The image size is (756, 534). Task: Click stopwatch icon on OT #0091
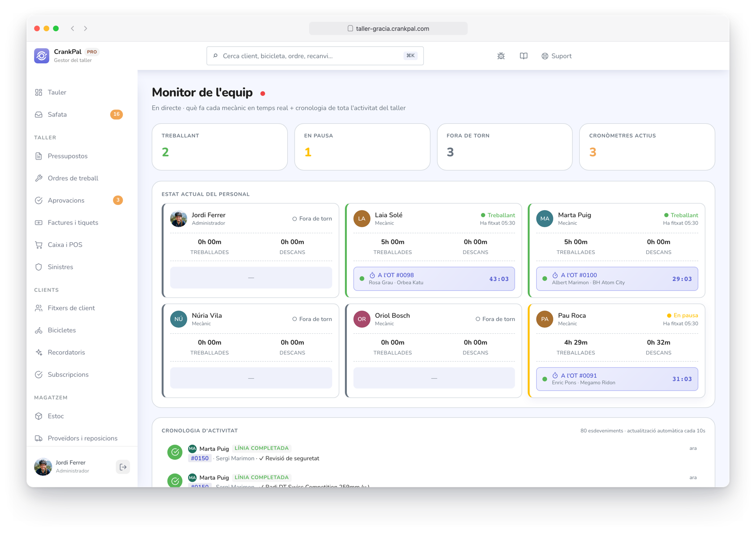click(x=555, y=376)
